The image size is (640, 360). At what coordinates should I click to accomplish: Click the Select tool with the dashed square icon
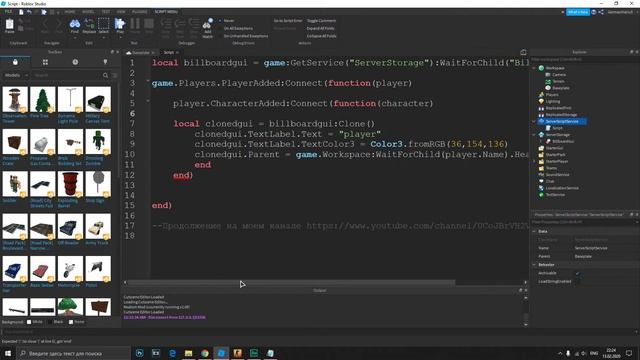point(104,26)
